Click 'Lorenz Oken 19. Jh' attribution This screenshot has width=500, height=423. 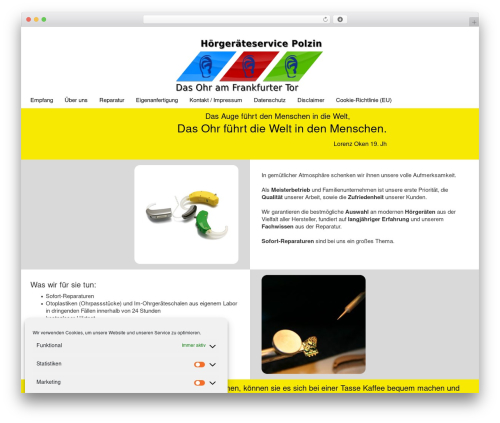tap(360, 144)
